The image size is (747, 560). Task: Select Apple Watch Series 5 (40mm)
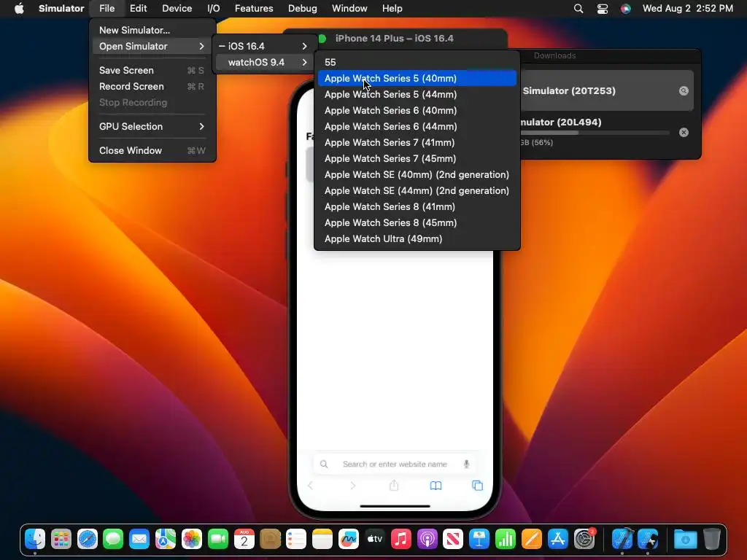pyautogui.click(x=417, y=79)
